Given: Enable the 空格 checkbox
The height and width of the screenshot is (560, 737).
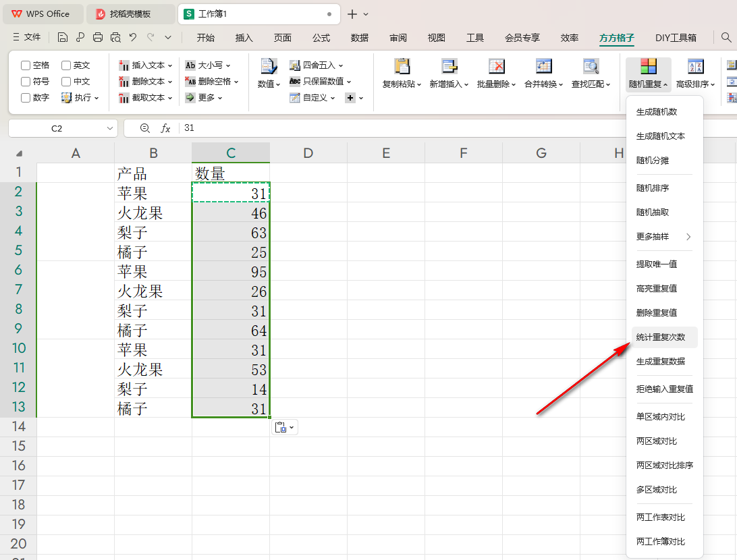Looking at the screenshot, I should coord(26,65).
